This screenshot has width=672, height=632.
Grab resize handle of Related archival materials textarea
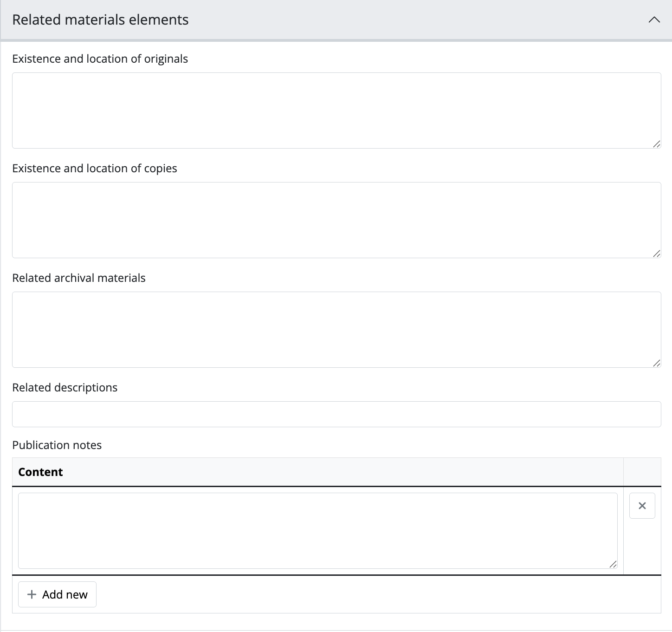pyautogui.click(x=656, y=363)
